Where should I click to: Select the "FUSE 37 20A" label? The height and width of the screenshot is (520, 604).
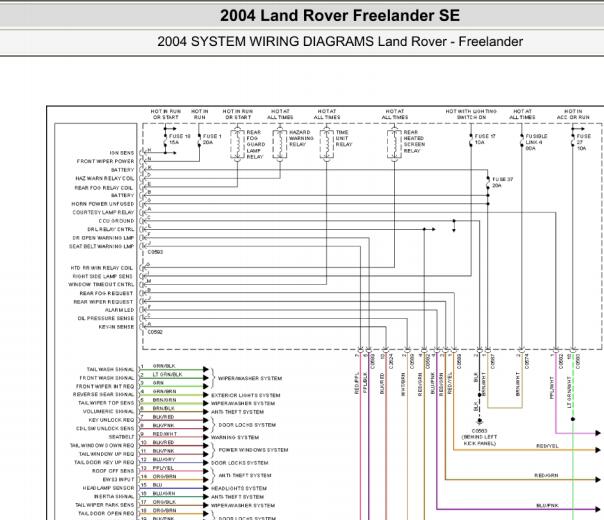(503, 182)
